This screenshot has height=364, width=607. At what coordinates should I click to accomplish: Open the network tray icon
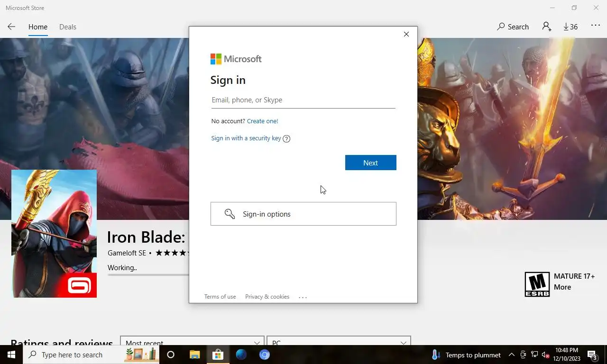pyautogui.click(x=534, y=355)
